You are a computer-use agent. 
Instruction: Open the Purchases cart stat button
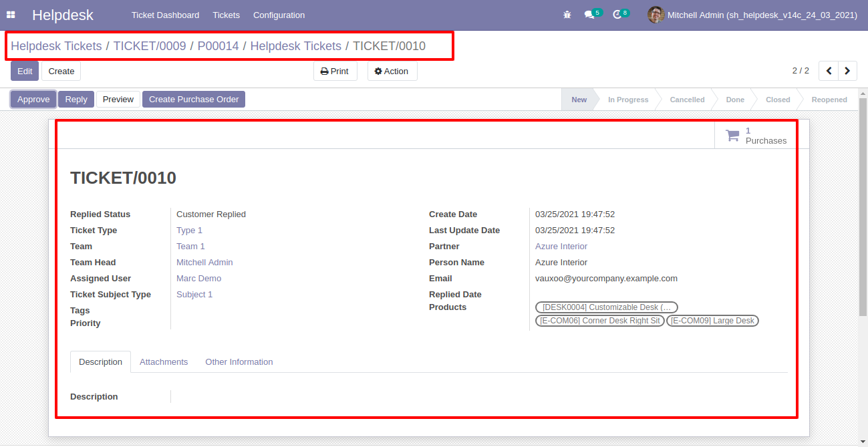click(756, 136)
